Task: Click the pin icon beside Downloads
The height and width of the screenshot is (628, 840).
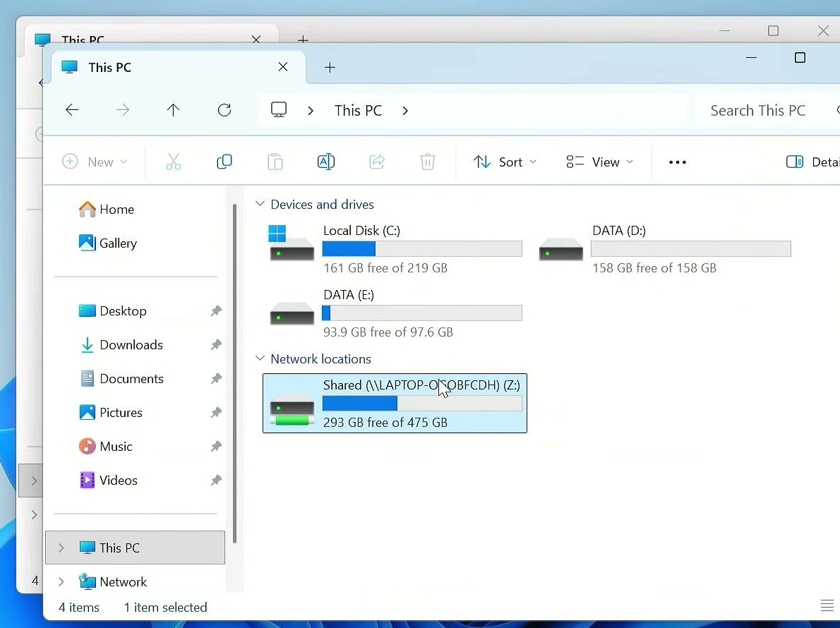Action: tap(216, 345)
